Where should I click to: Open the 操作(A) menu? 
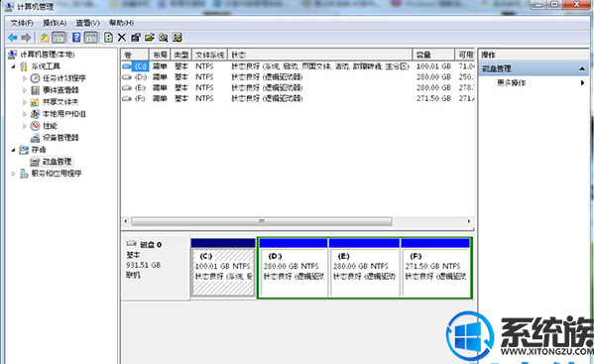pos(55,23)
